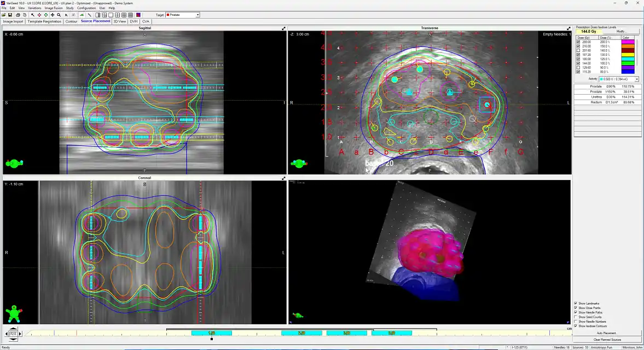Viewport: 644px width, 350px height.
Task: Select the arrow pointer tool
Action: click(32, 15)
